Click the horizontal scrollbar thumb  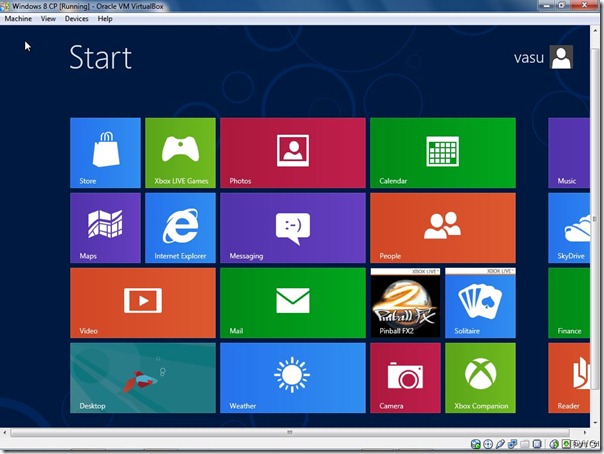click(290, 432)
